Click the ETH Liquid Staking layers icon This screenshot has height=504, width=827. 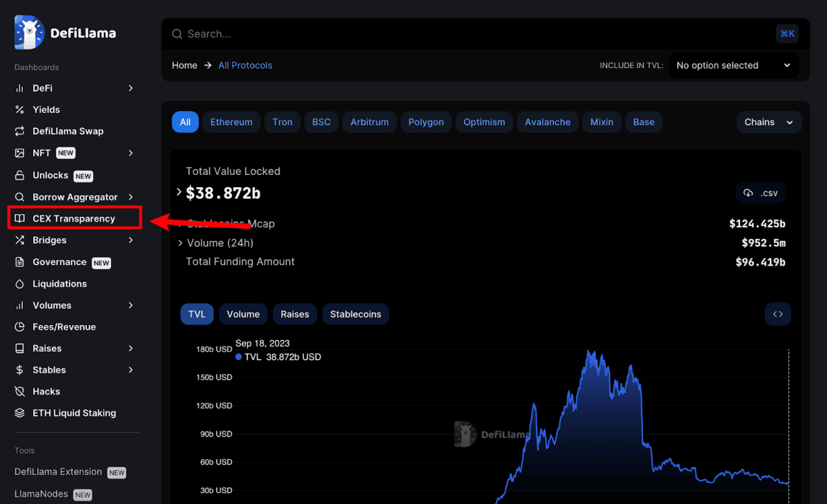(x=20, y=413)
